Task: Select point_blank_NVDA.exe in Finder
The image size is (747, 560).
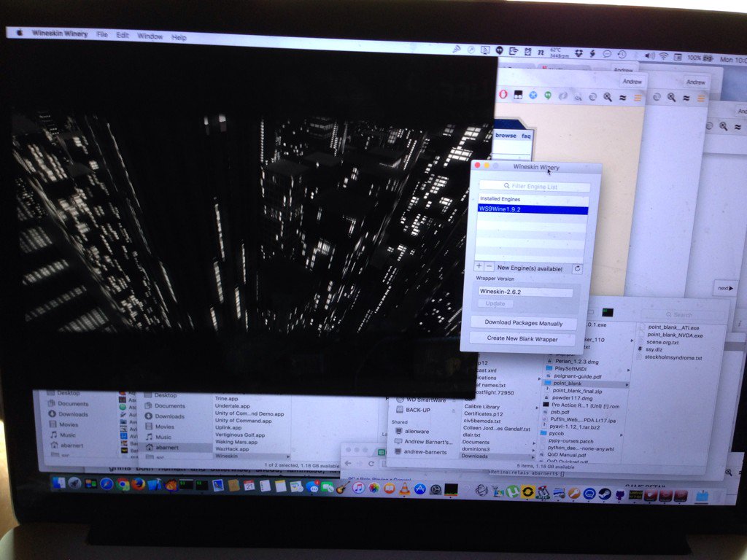Action: (x=675, y=335)
